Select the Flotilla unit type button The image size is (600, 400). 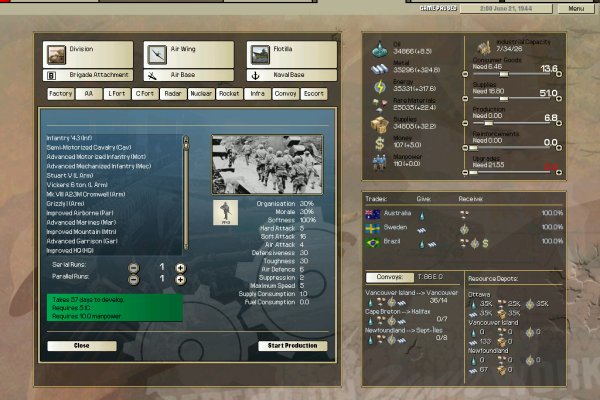(x=292, y=54)
